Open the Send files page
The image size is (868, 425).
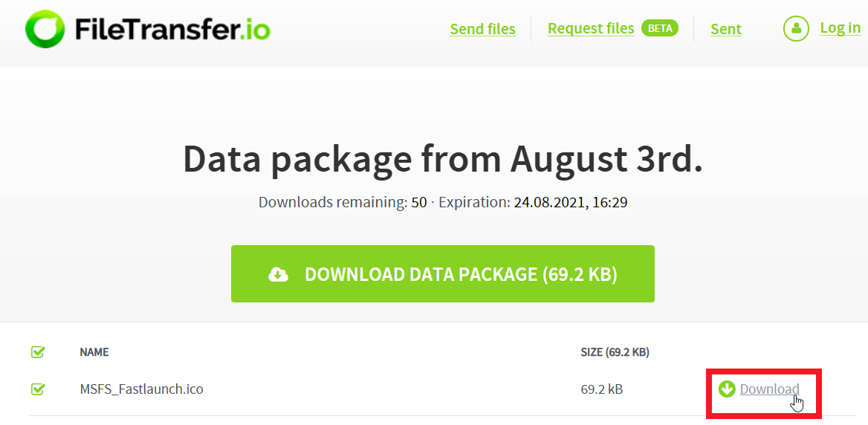482,29
